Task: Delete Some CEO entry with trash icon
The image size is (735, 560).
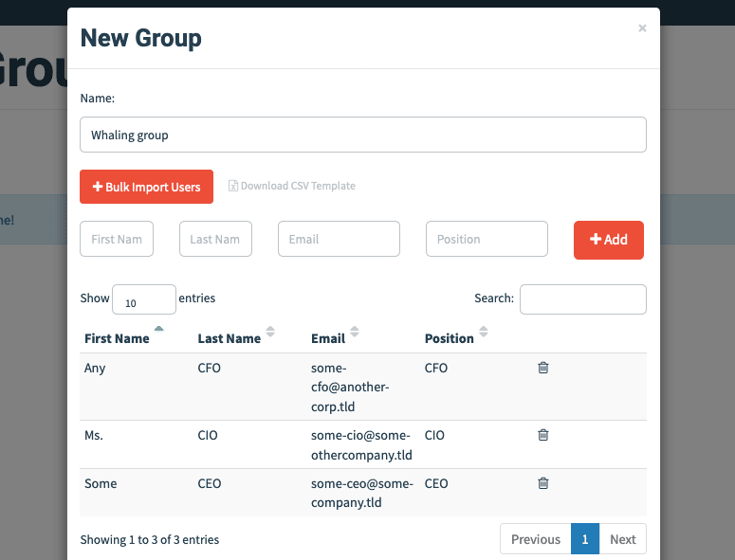Action: click(x=542, y=482)
